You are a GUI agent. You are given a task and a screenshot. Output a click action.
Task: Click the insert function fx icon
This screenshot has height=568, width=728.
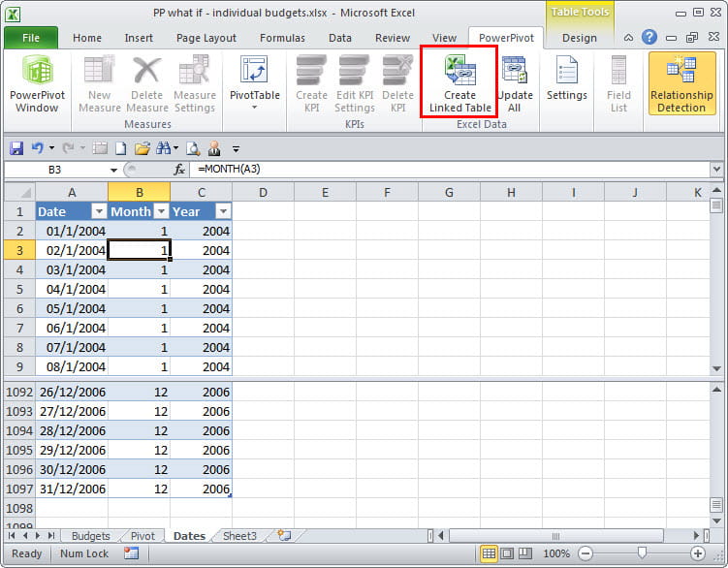179,169
